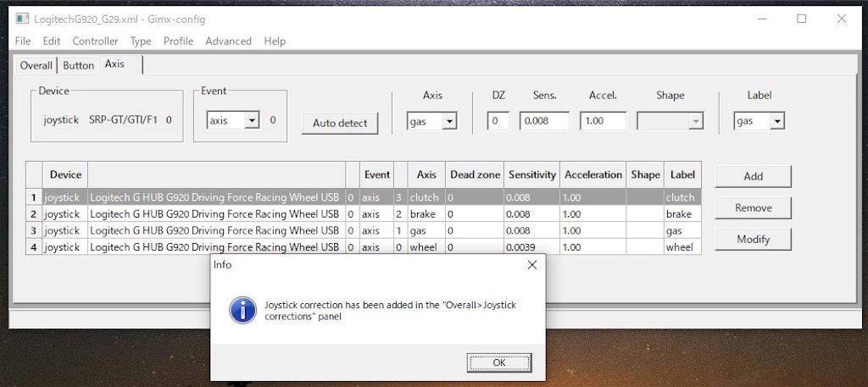Click the brake label cell in row 2
Screen dimensions: 868x387
(682, 214)
